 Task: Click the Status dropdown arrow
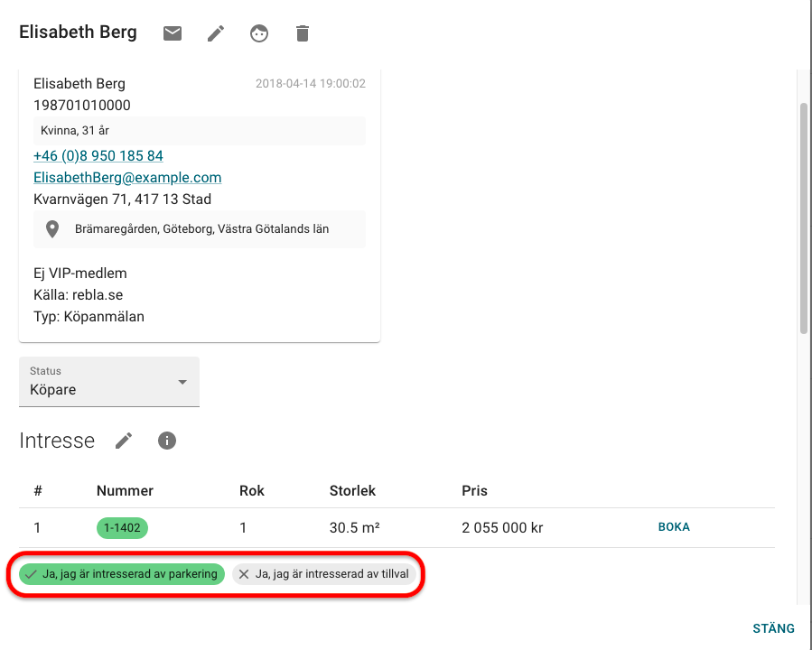click(182, 382)
